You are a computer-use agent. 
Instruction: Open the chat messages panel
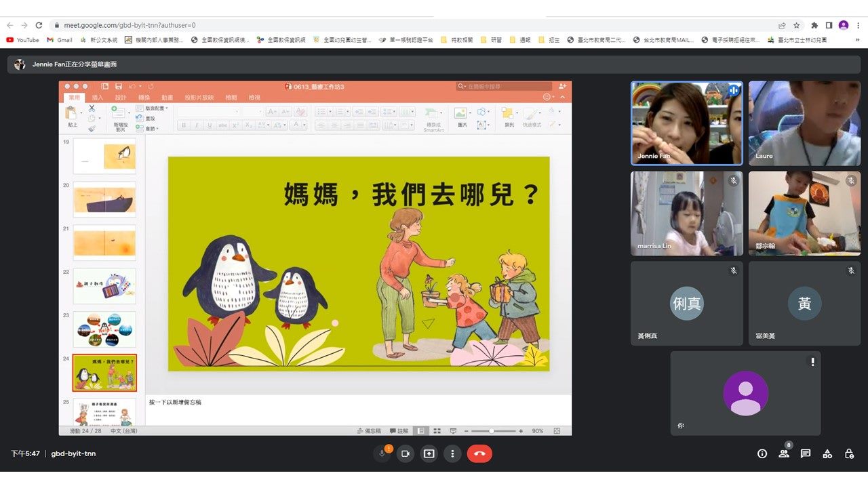point(806,453)
